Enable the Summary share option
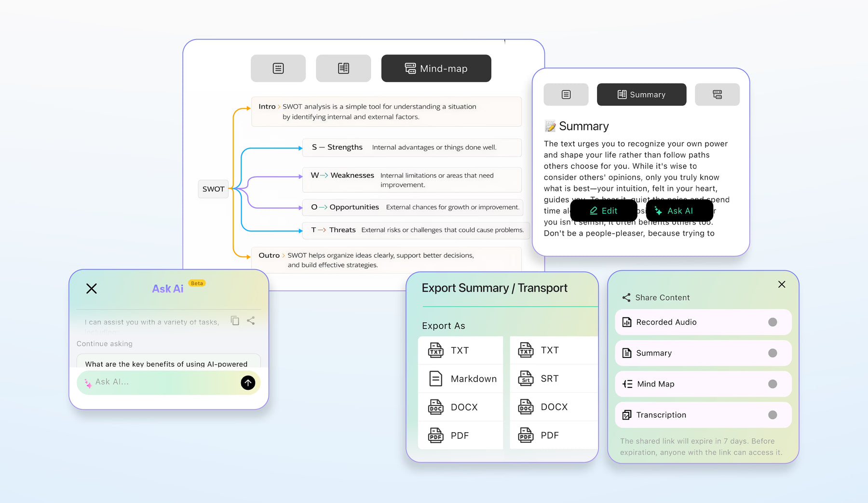 (772, 353)
